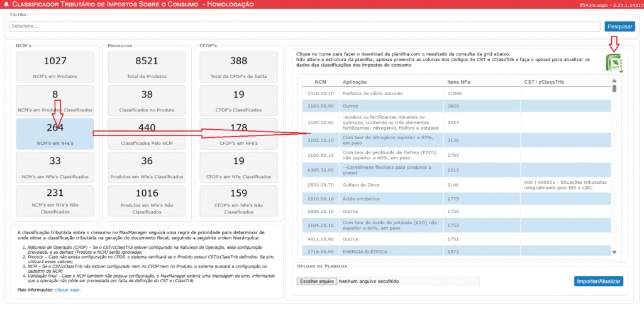This screenshot has width=644, height=313.
Task: Click the bell icon in the title bar
Action: pos(6,4)
